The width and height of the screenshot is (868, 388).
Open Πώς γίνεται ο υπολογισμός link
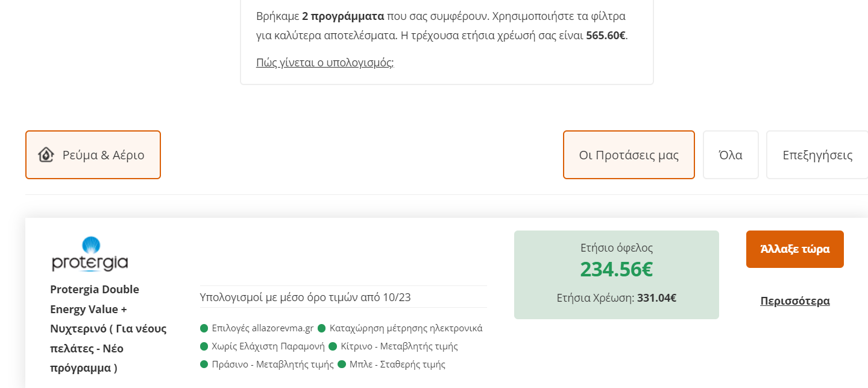click(325, 62)
